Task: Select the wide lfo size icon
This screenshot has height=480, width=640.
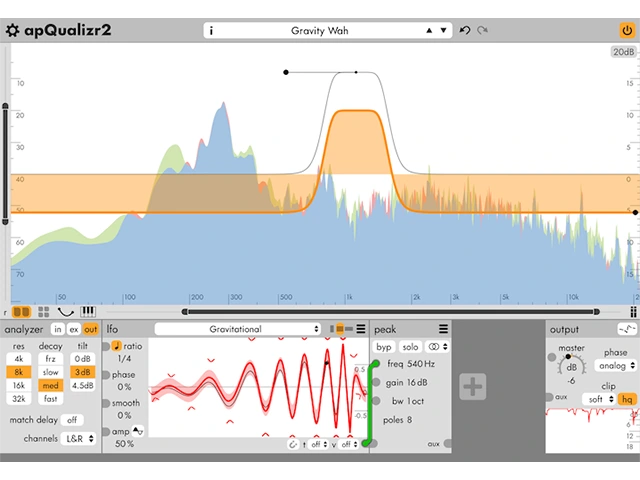Action: 349,329
